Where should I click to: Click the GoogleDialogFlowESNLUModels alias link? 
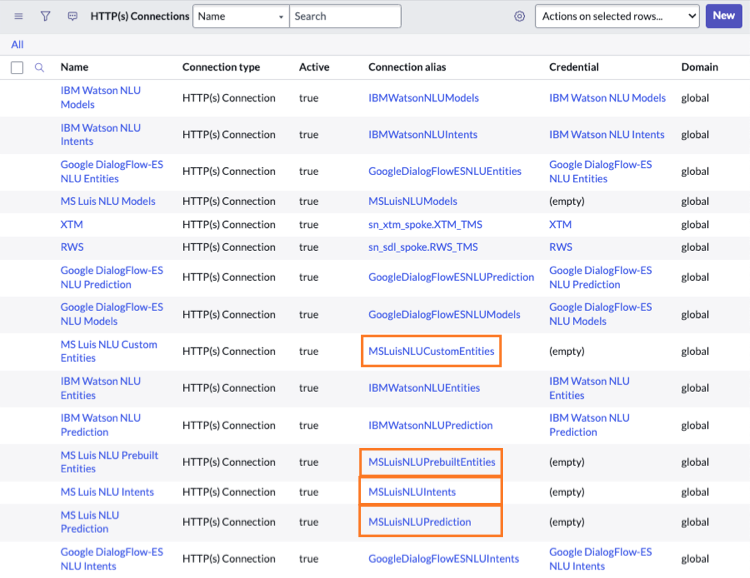444,314
